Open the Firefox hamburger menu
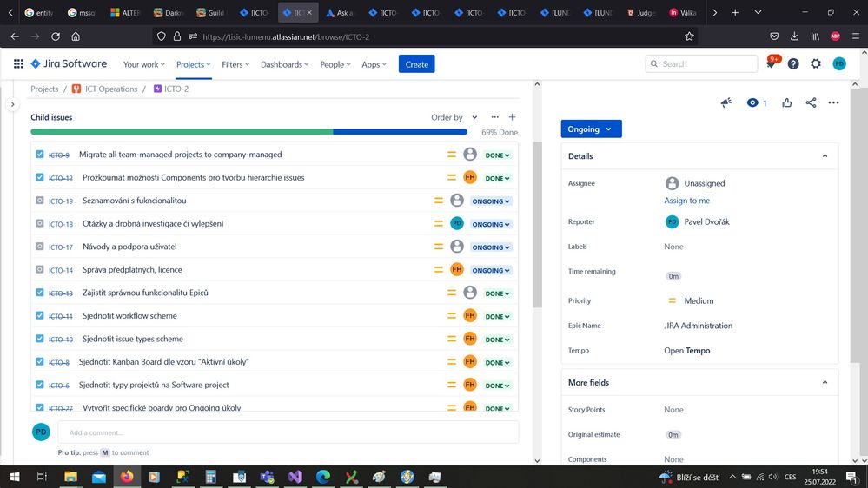Screen dimensions: 868x488 (856, 36)
